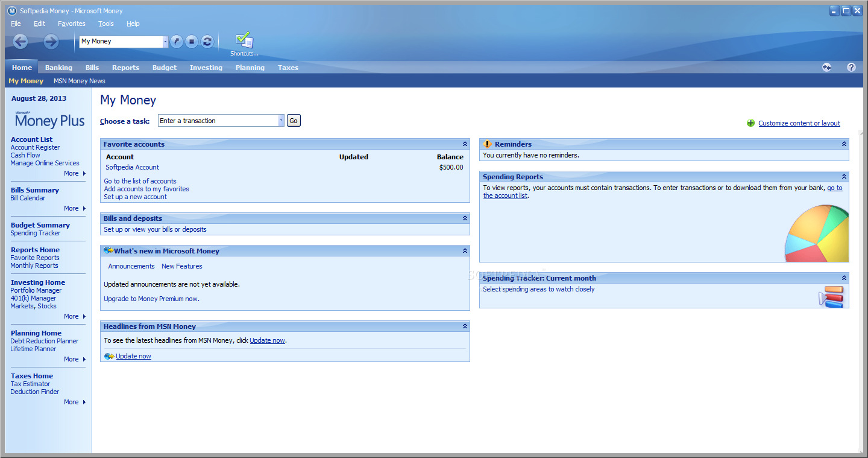Open the Softpedia Account link
This screenshot has height=458, width=868.
coord(133,167)
